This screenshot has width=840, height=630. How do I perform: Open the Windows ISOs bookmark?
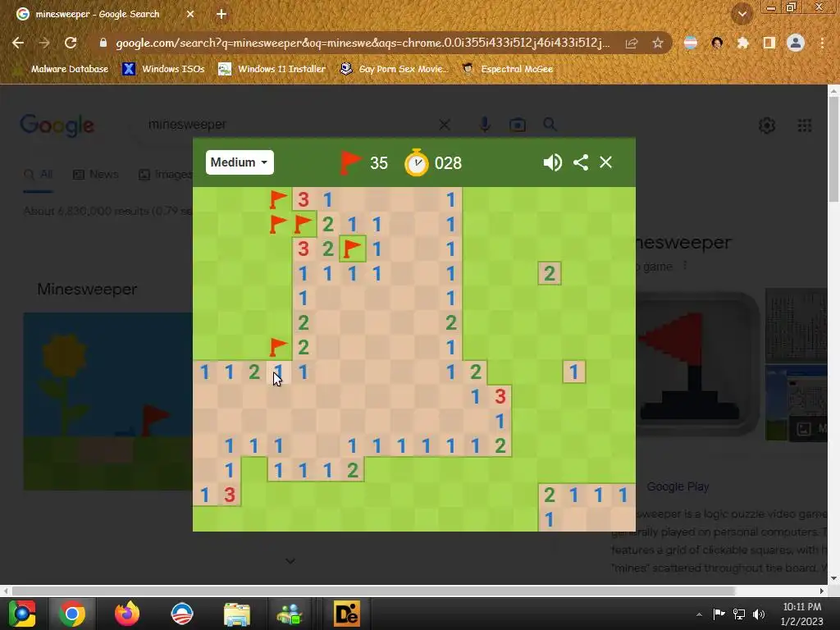click(163, 69)
